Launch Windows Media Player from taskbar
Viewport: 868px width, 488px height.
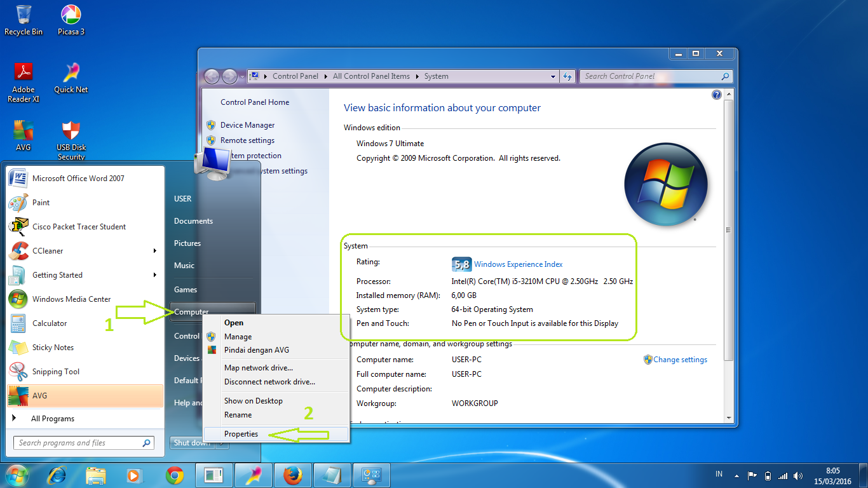click(134, 475)
